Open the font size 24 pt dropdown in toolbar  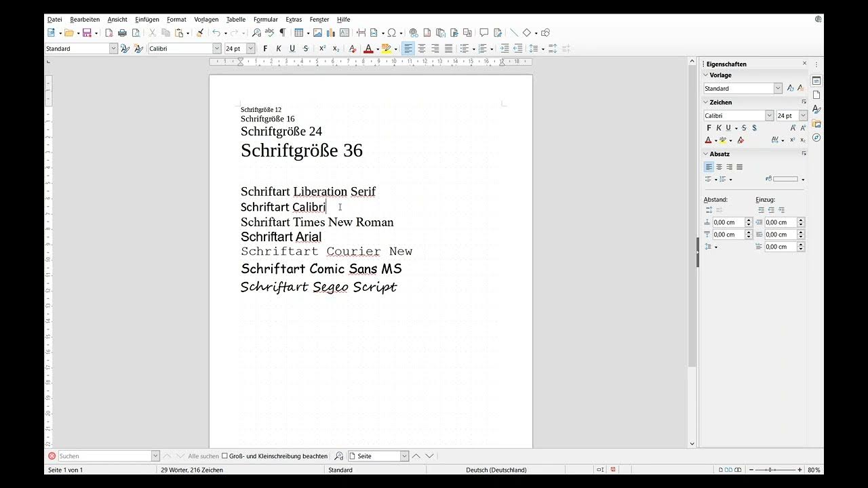(250, 49)
